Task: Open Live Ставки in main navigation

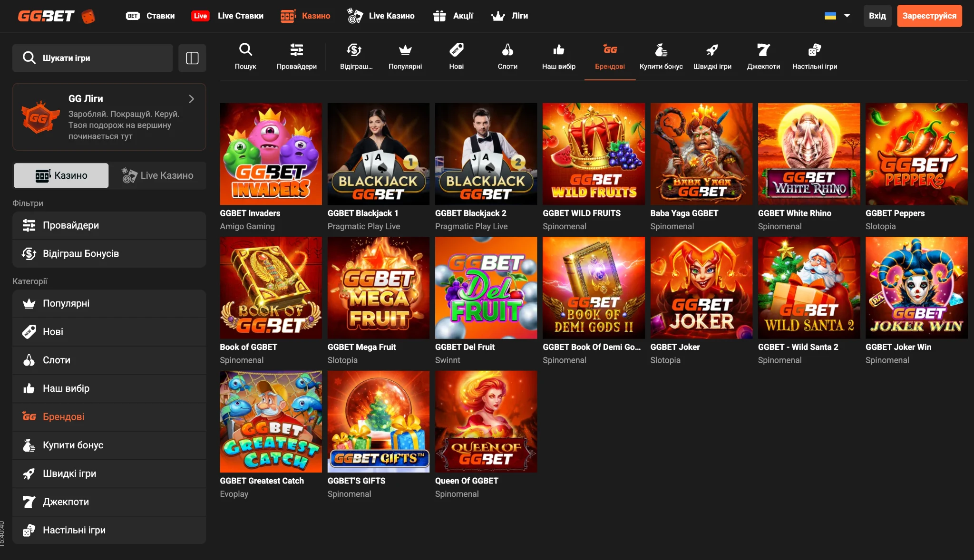Action: click(227, 16)
